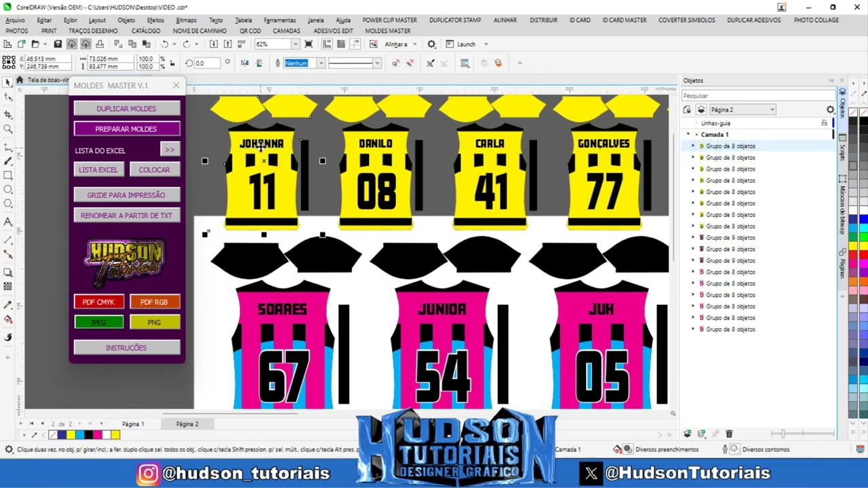The height and width of the screenshot is (488, 868).
Task: Open the line style dropdown
Action: coord(376,63)
